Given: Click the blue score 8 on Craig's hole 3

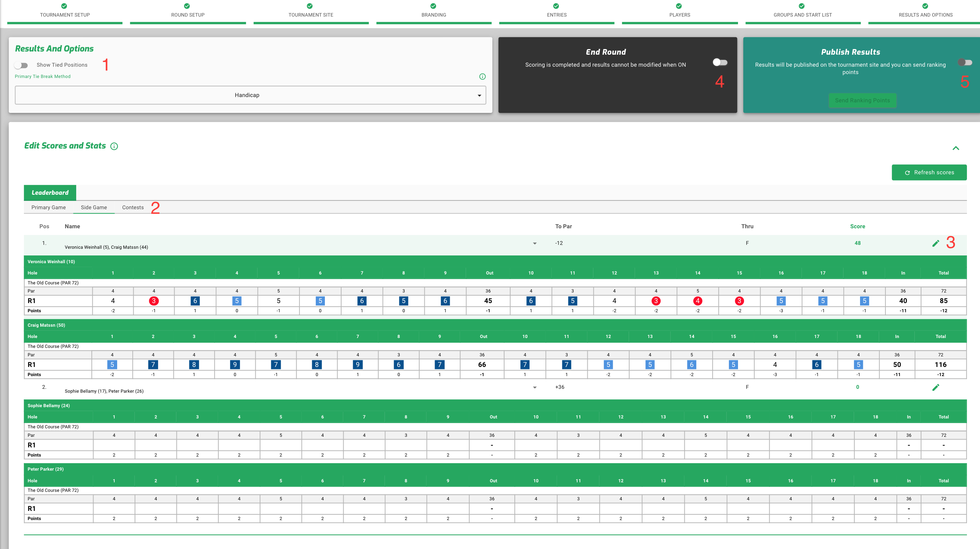Looking at the screenshot, I should click(x=194, y=364).
